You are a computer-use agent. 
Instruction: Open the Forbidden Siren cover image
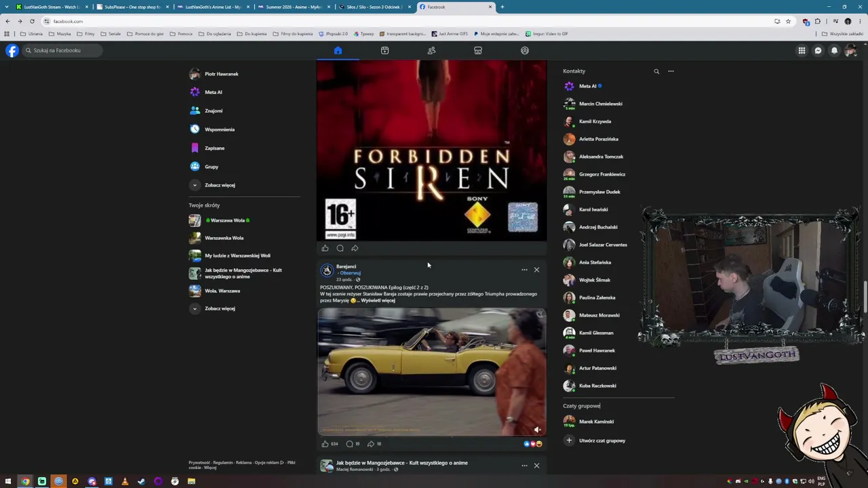click(x=431, y=150)
